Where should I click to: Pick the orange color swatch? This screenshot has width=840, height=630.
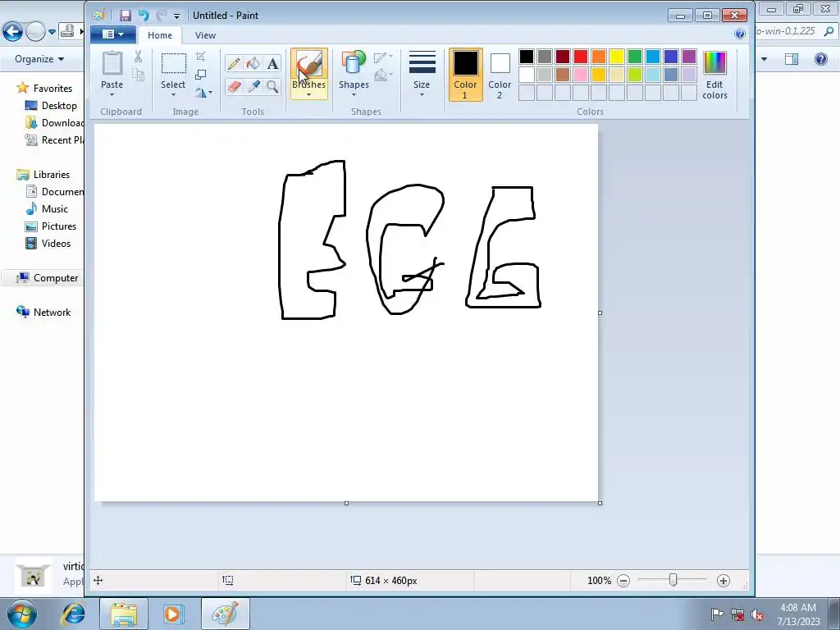[x=599, y=57]
